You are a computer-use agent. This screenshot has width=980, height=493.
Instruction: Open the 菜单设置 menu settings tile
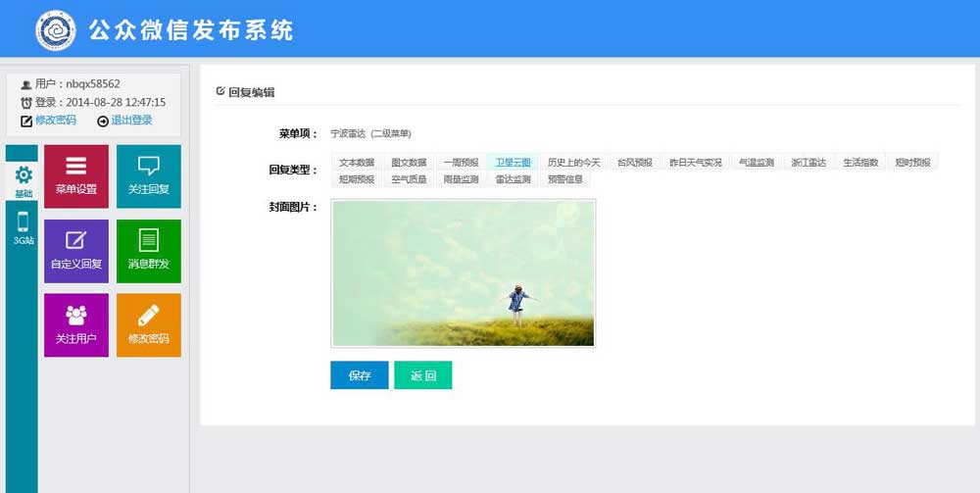click(75, 176)
